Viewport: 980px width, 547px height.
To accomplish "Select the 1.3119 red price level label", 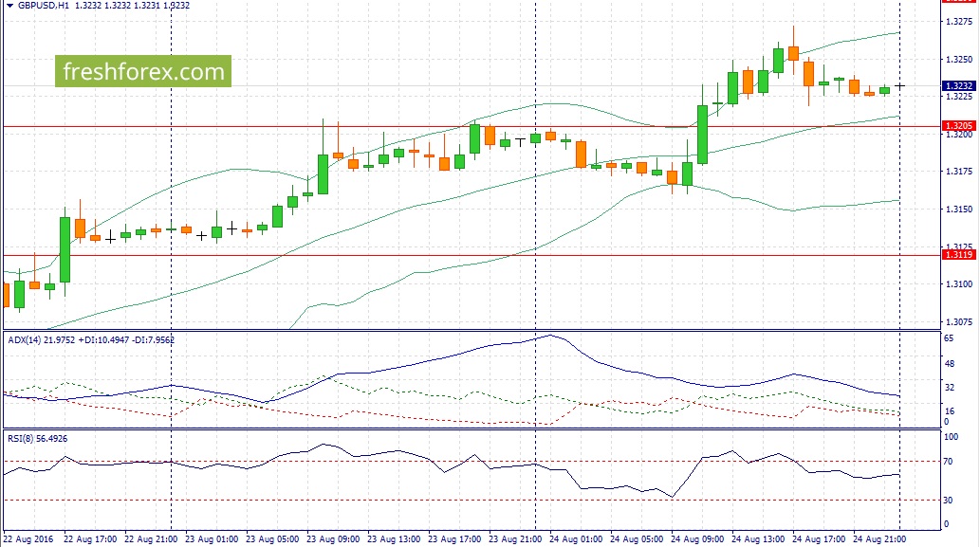I will (x=959, y=255).
